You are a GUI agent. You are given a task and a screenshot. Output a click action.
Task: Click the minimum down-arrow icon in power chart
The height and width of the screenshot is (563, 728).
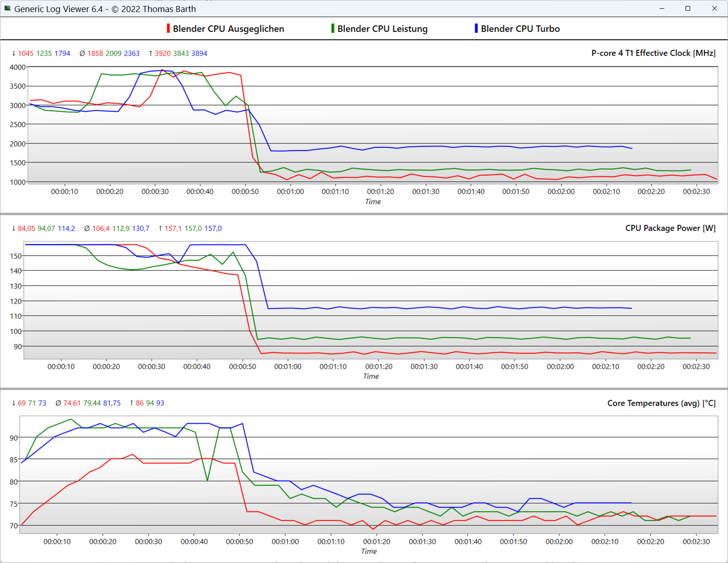(x=14, y=228)
